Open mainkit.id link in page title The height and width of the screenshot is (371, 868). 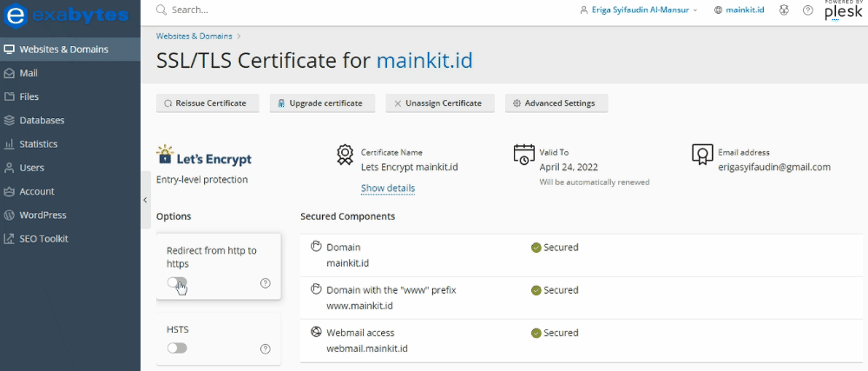pyautogui.click(x=425, y=60)
